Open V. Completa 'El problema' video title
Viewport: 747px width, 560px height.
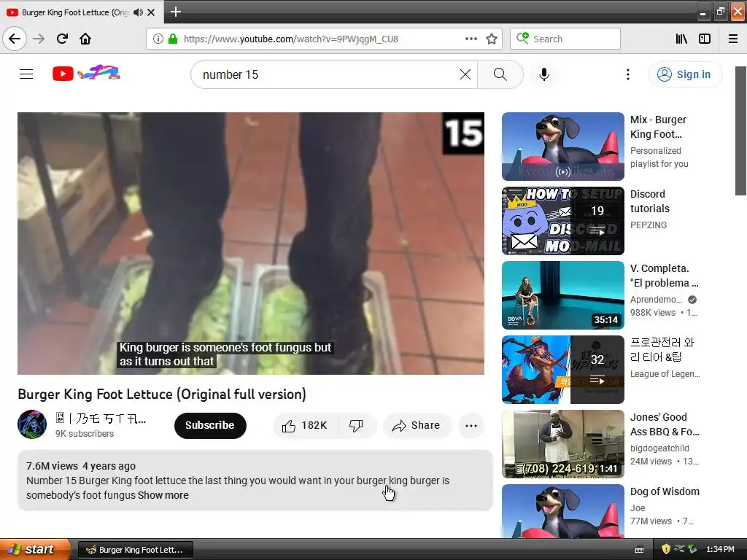point(664,275)
